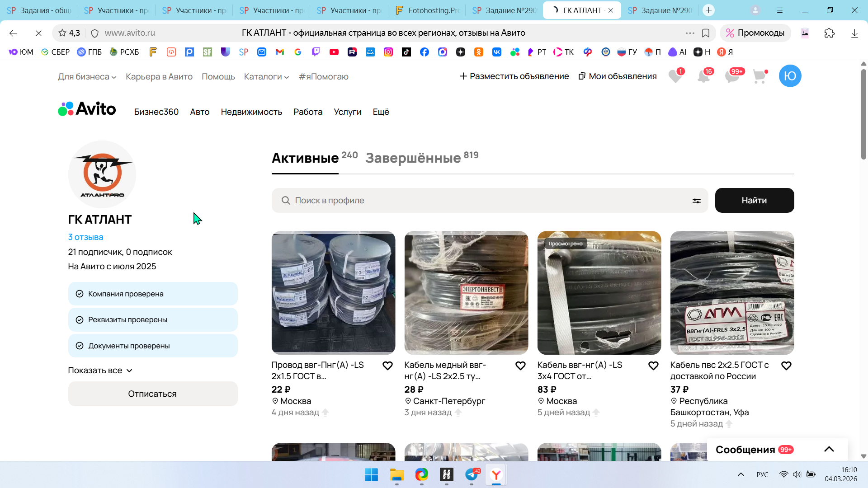Click browser bookmark icon in address bar
This screenshot has height=488, width=868.
tap(706, 33)
